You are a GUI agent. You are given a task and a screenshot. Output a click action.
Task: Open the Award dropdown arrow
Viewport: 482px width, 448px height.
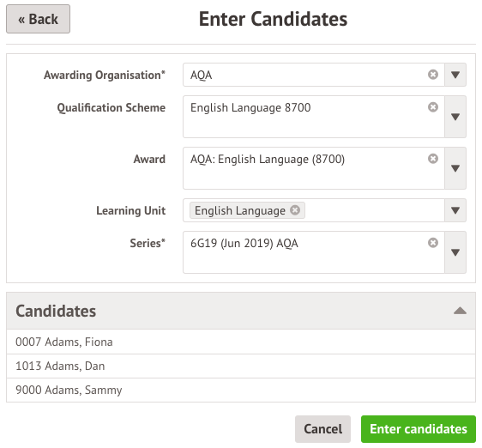[455, 168]
